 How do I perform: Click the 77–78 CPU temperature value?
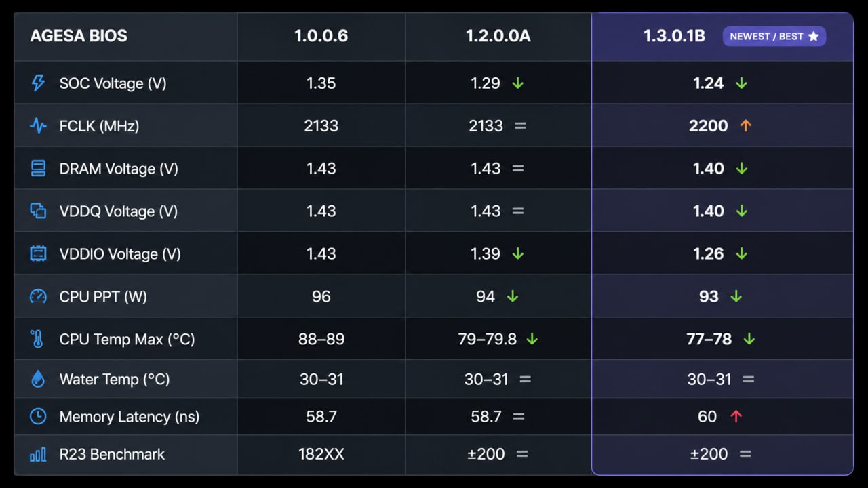click(x=709, y=339)
